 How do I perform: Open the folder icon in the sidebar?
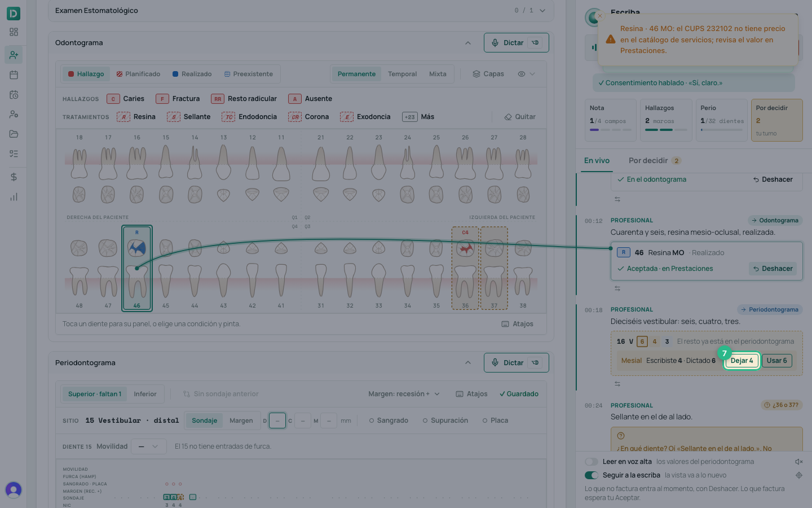click(14, 134)
